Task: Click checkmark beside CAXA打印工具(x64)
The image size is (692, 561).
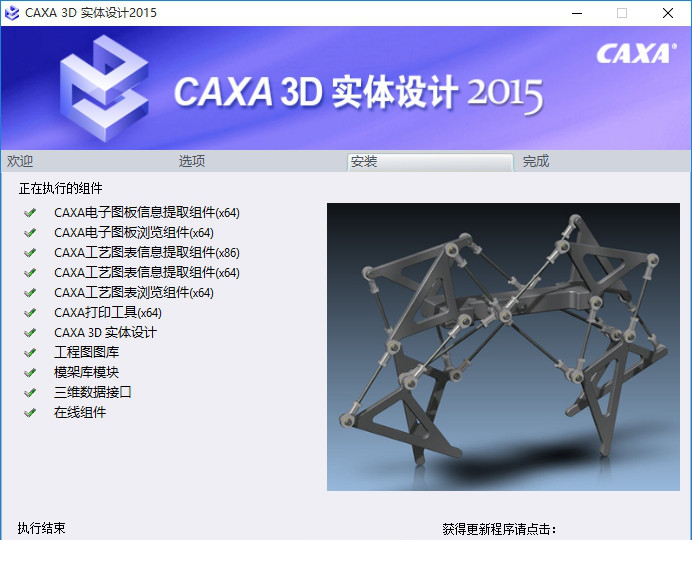Action: tap(30, 313)
